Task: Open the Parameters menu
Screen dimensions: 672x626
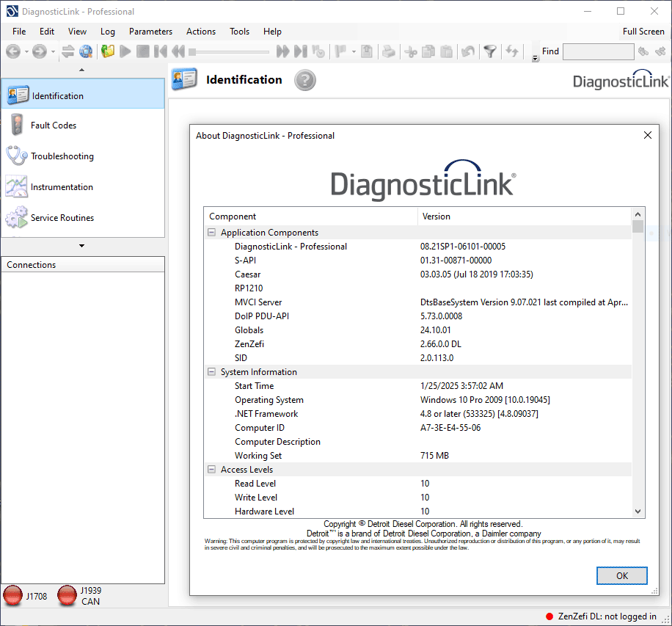Action: pyautogui.click(x=150, y=32)
